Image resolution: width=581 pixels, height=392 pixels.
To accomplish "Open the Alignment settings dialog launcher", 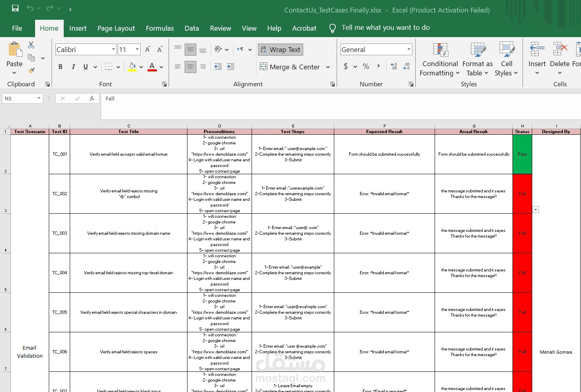I will click(x=333, y=84).
